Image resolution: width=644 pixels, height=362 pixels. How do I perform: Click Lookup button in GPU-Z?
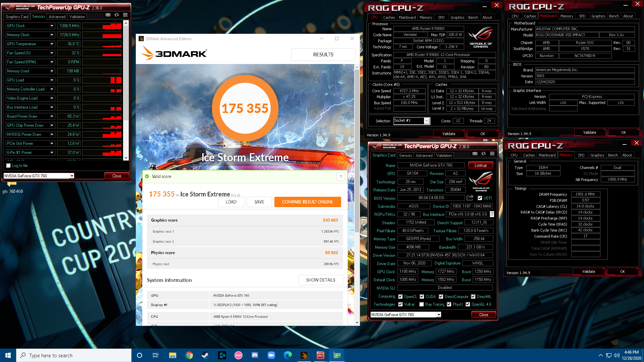coord(481,165)
